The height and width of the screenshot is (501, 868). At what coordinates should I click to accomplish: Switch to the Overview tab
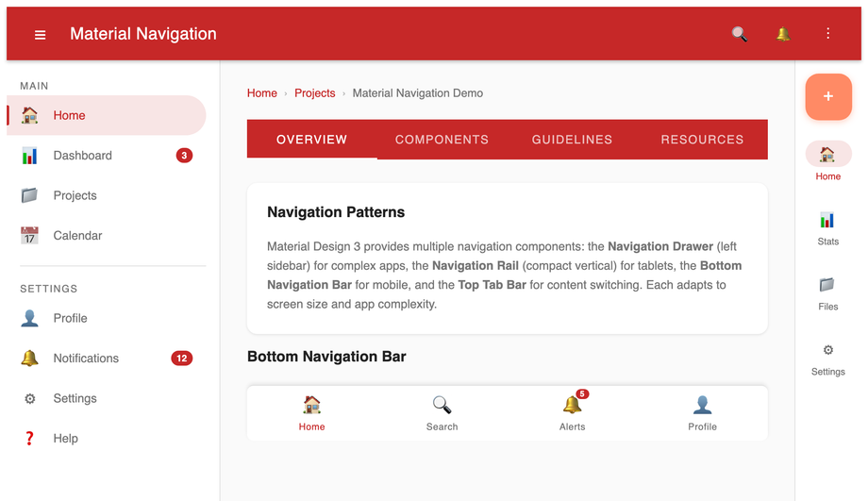tap(311, 140)
